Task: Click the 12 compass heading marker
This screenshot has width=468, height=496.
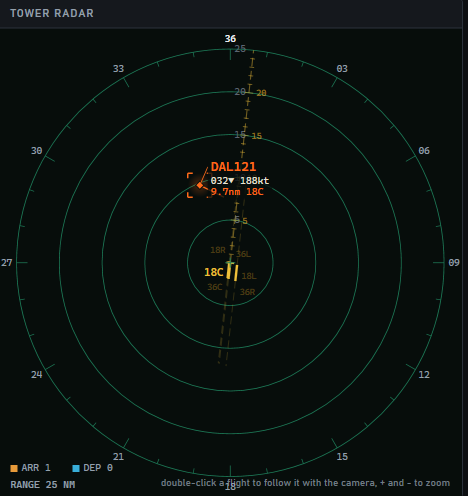Action: 424,375
